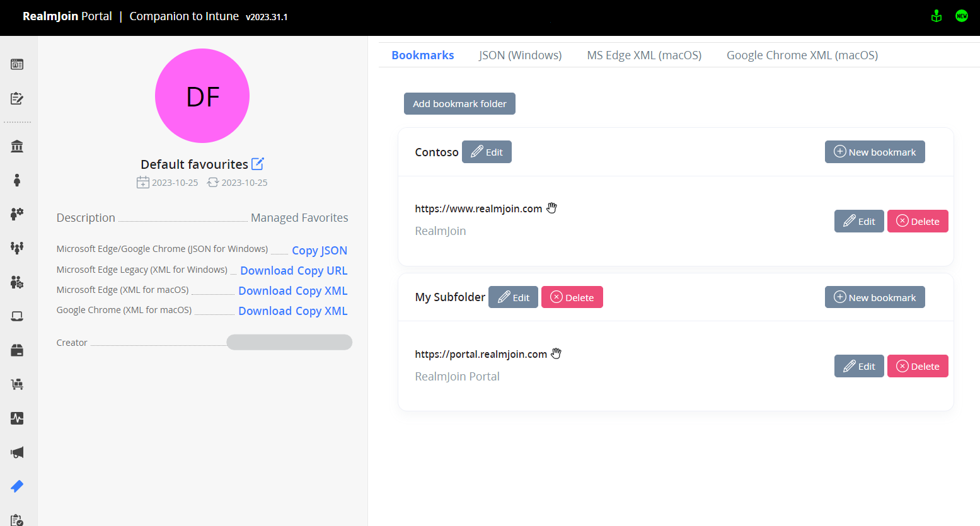
Task: Click the Copy JSON link
Action: point(319,251)
